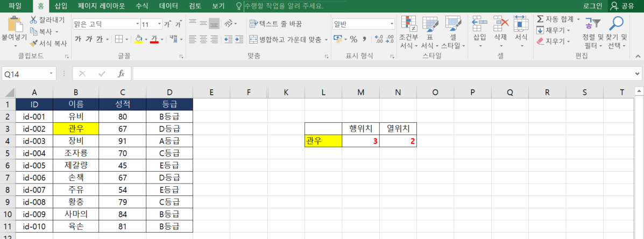
Task: Select yellow cell 관우 in column B
Action: click(x=75, y=129)
